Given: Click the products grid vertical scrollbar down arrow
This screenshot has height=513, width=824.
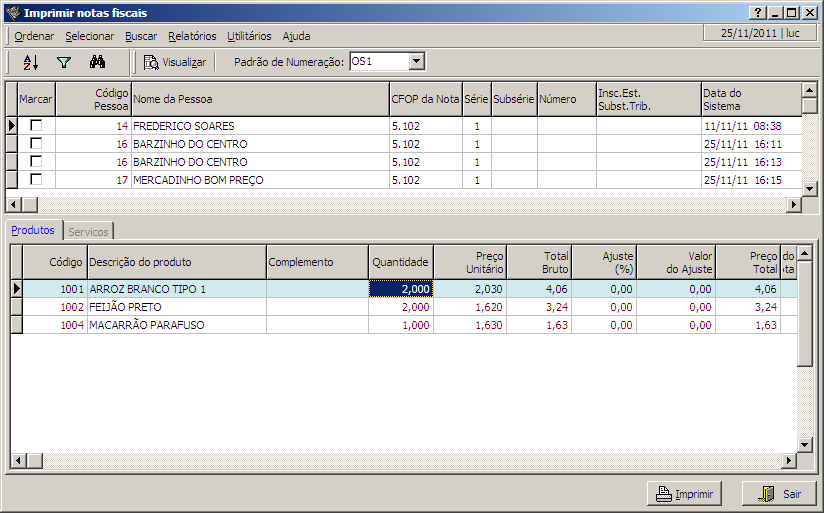Looking at the screenshot, I should click(804, 443).
